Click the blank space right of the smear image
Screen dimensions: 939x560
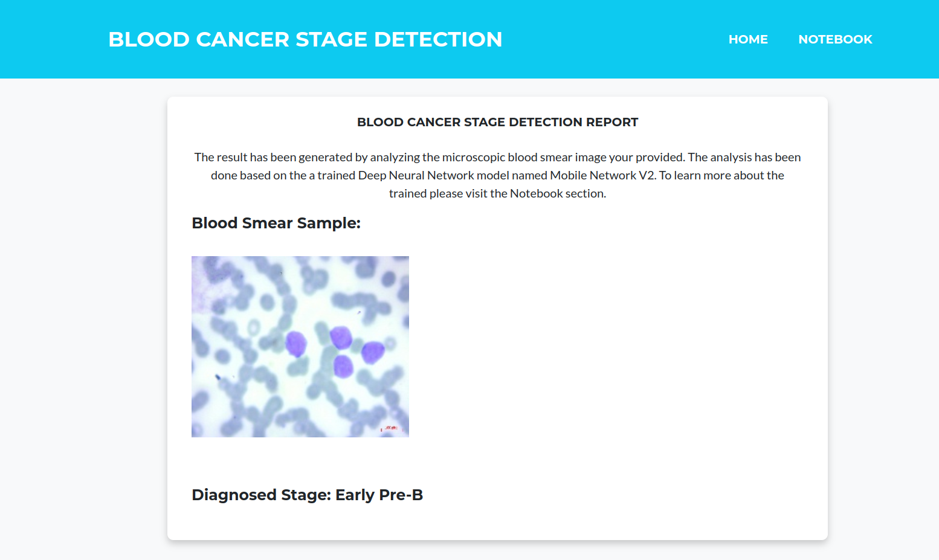544,346
